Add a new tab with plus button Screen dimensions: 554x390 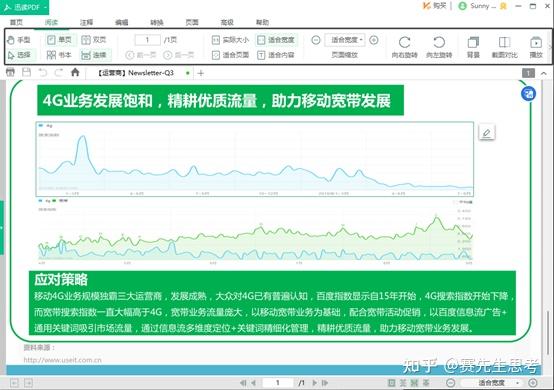point(201,73)
